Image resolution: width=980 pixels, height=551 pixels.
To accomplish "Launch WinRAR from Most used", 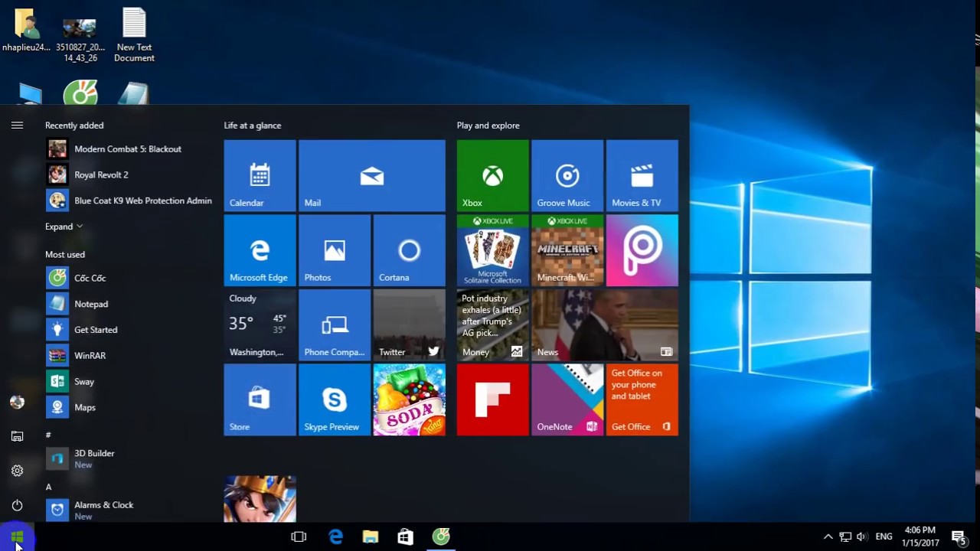I will tap(129, 356).
